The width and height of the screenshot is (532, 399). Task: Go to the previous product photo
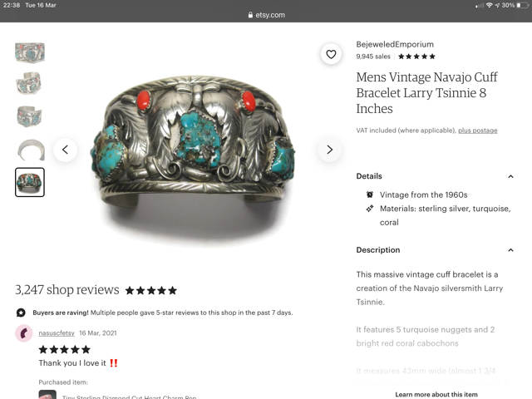pyautogui.click(x=65, y=150)
